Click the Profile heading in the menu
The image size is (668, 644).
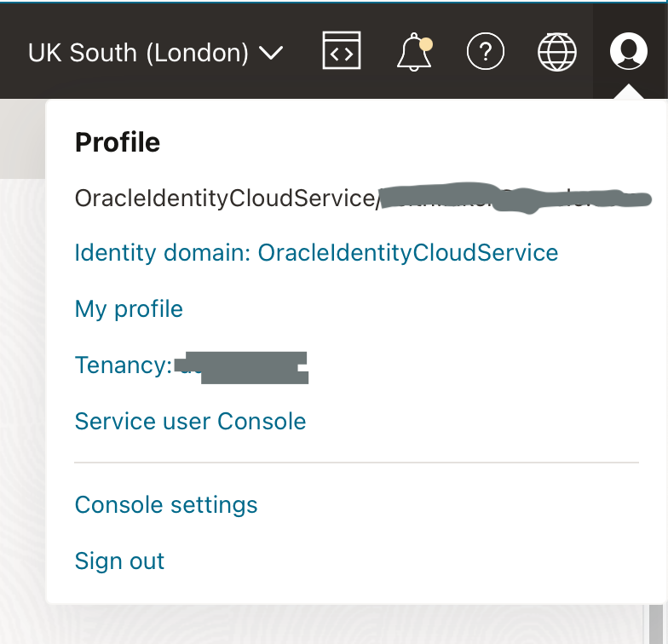tap(118, 142)
